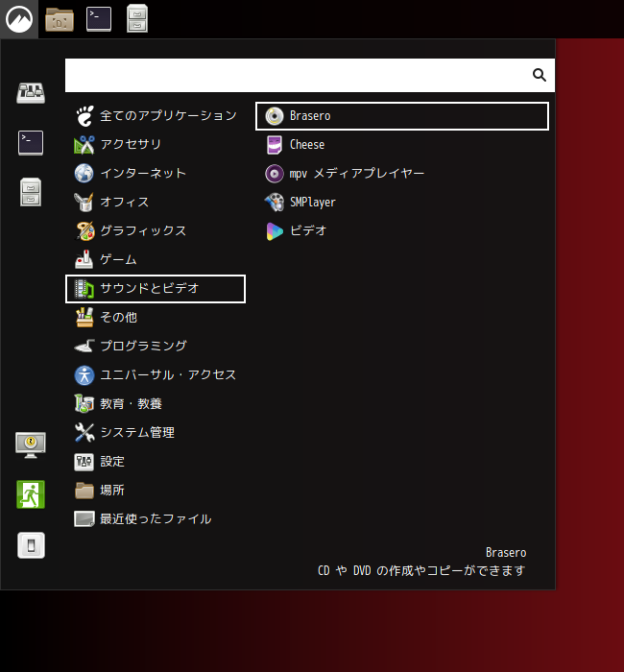Open the その他 category

point(156,318)
